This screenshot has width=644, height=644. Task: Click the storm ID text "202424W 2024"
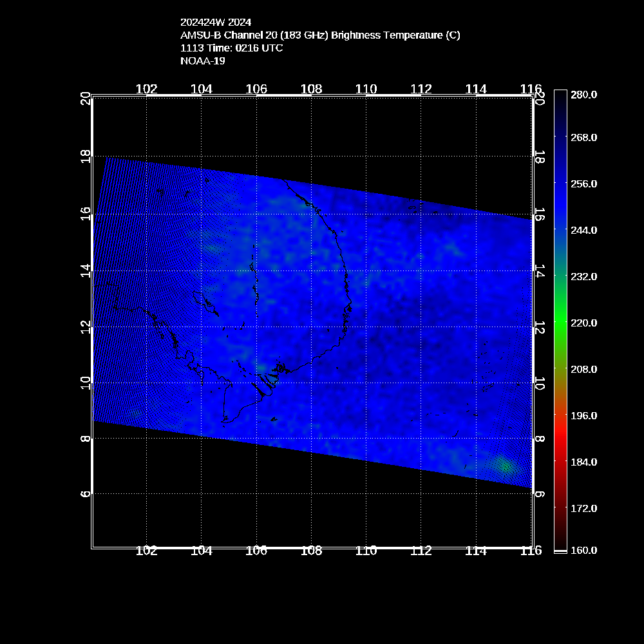[216, 22]
